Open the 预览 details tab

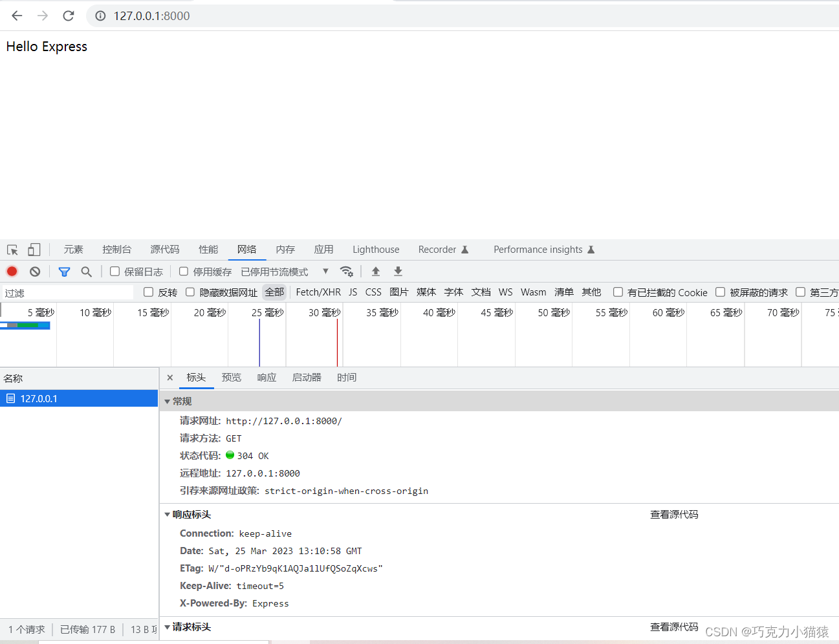[231, 378]
